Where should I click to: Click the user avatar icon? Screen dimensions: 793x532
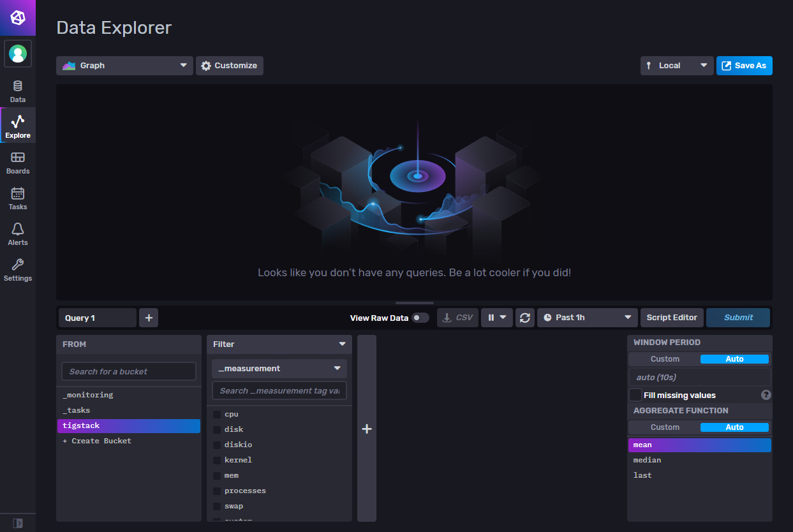(18, 54)
